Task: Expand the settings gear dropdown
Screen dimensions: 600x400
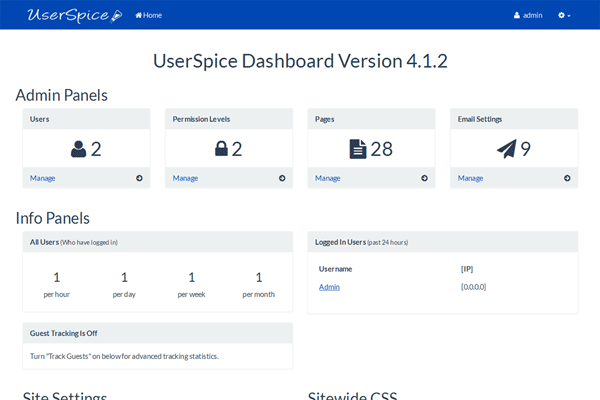Action: click(x=564, y=15)
